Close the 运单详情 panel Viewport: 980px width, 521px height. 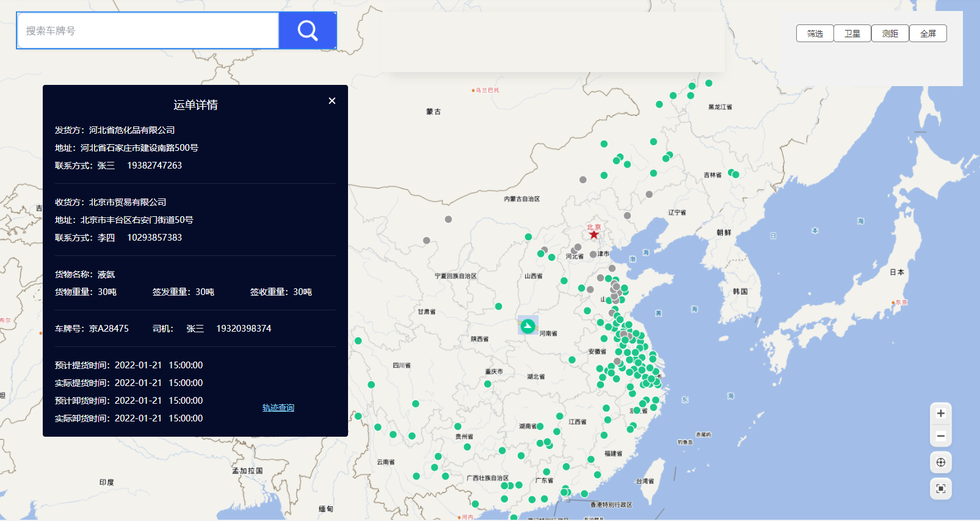point(332,101)
